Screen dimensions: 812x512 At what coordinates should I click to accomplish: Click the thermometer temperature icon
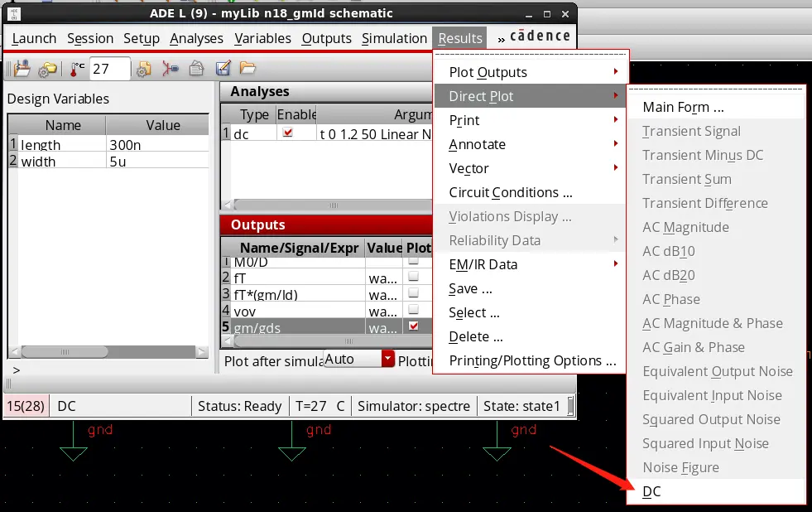pos(76,69)
